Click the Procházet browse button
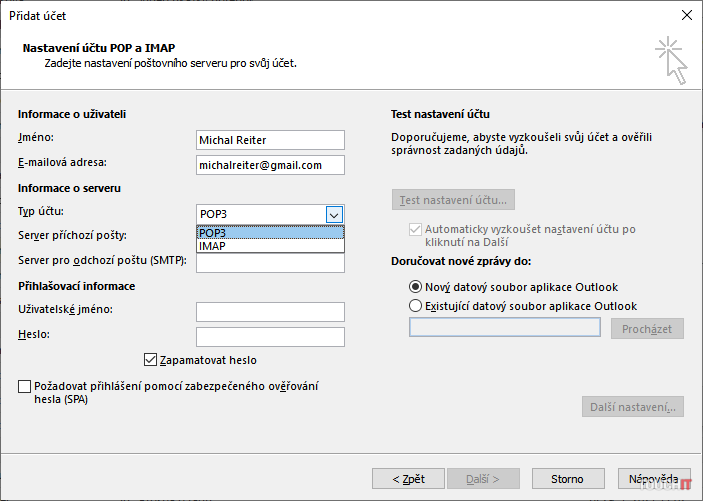 pos(647,329)
